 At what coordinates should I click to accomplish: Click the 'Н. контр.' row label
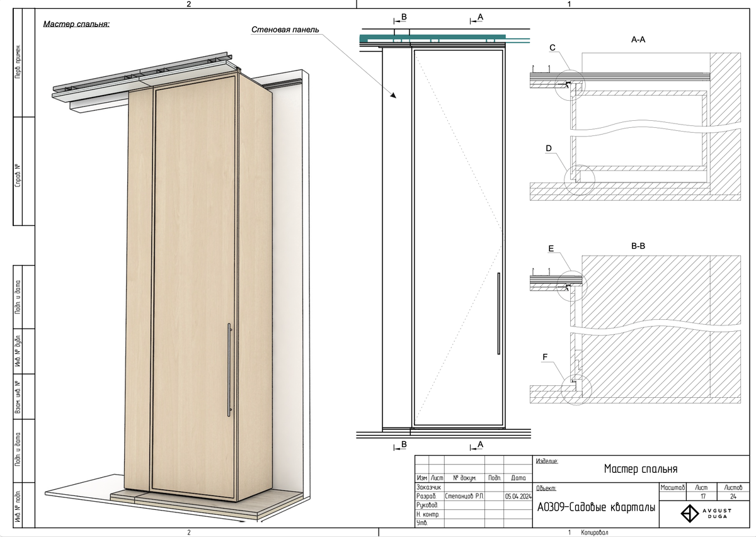click(427, 514)
